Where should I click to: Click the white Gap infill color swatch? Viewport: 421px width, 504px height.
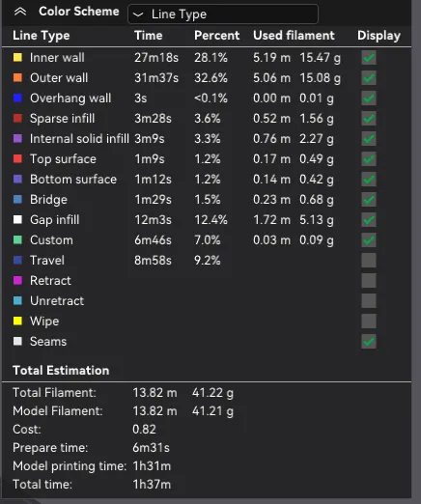click(x=17, y=220)
